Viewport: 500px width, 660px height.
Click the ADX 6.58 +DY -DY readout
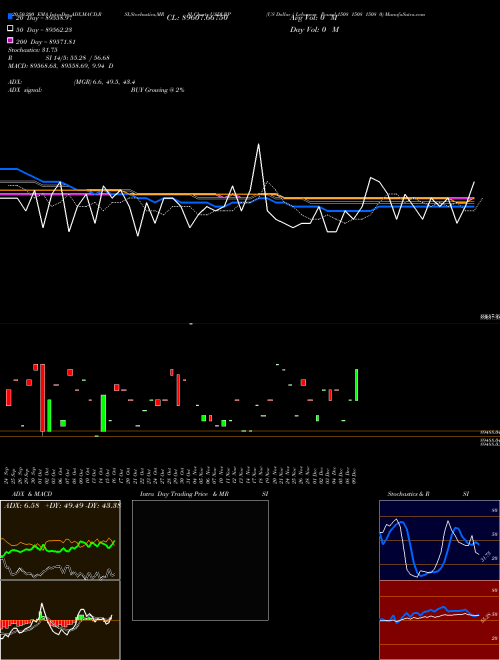[62, 506]
